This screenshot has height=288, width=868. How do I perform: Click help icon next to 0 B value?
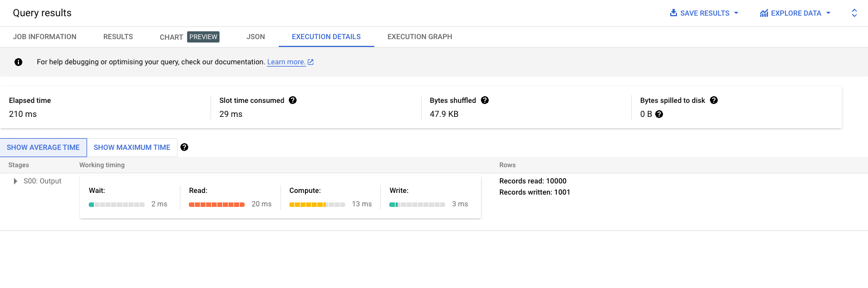coord(659,114)
